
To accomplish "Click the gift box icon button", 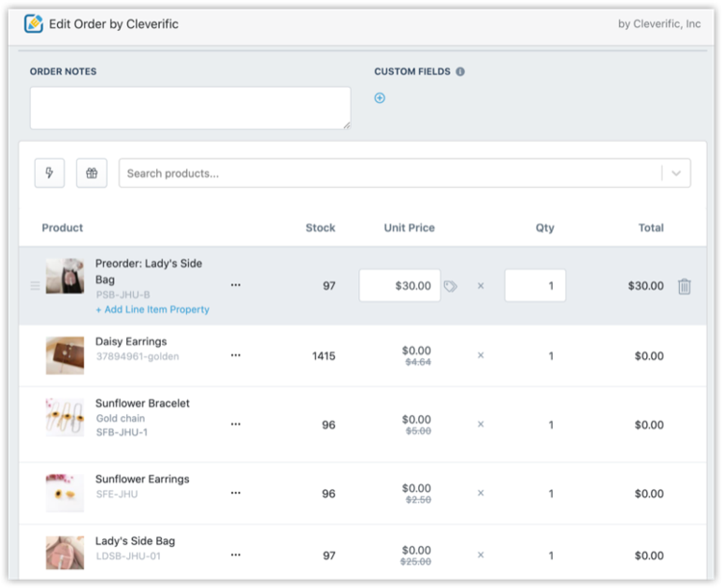I will 92,173.
